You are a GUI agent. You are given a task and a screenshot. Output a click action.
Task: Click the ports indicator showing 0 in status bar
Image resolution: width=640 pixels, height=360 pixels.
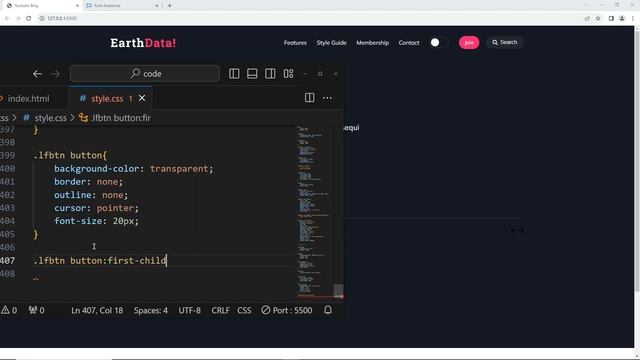[37, 311]
